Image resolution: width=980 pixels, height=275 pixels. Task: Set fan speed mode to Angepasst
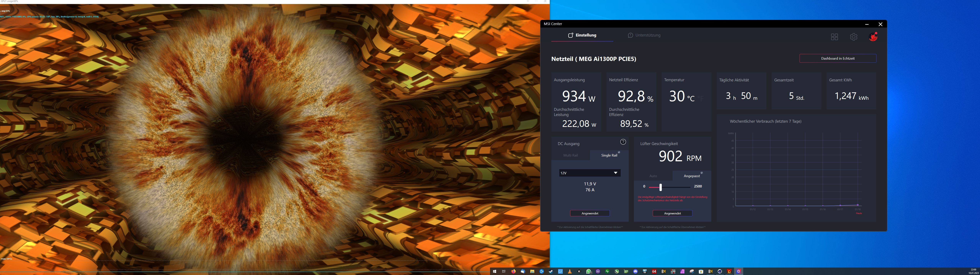click(692, 176)
